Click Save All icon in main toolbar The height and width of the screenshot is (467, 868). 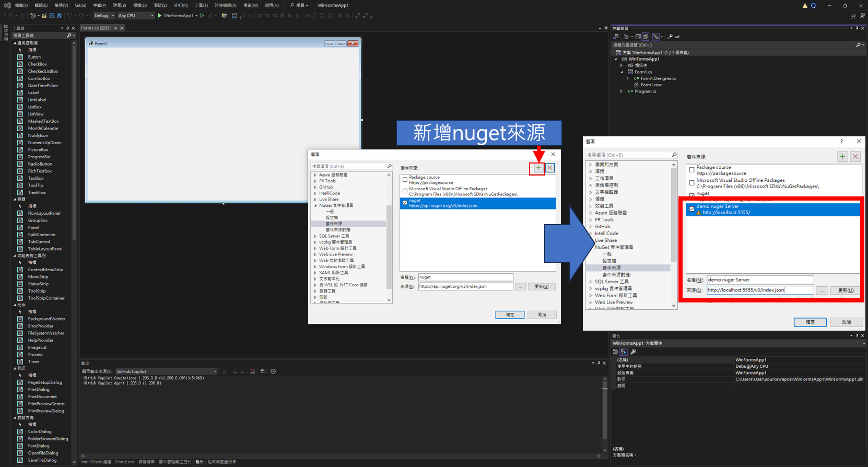click(59, 16)
